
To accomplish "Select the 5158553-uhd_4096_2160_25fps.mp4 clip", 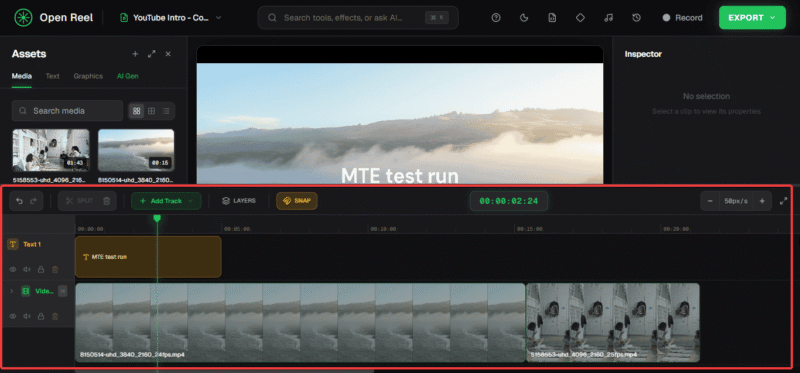I will point(613,322).
